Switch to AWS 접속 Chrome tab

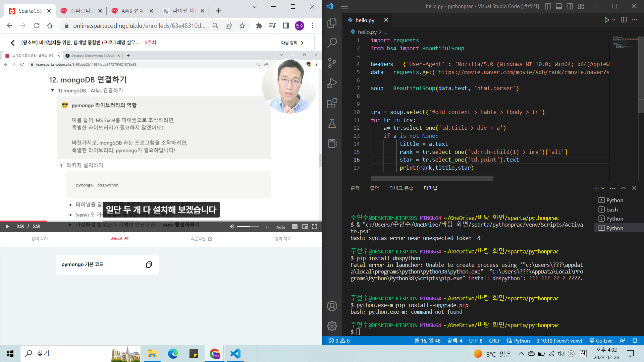tap(132, 11)
